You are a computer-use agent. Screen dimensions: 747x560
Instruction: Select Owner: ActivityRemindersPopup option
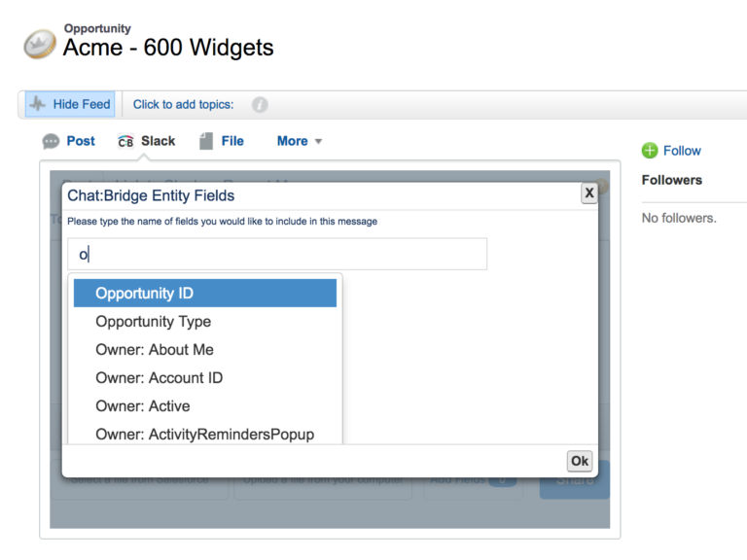coord(205,434)
